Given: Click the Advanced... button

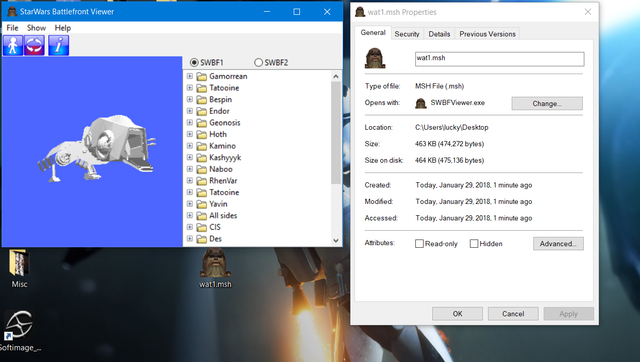Looking at the screenshot, I should click(x=558, y=244).
